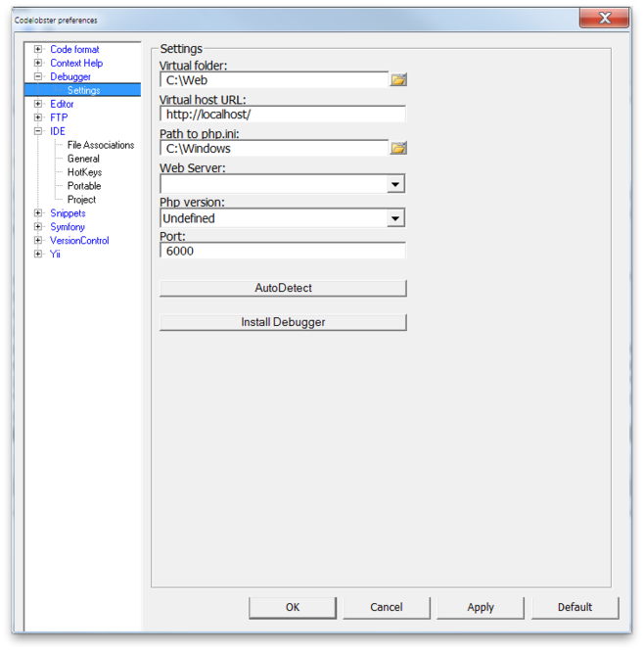644x651 pixels.
Task: Expand the Context Help tree node
Action: [38, 63]
